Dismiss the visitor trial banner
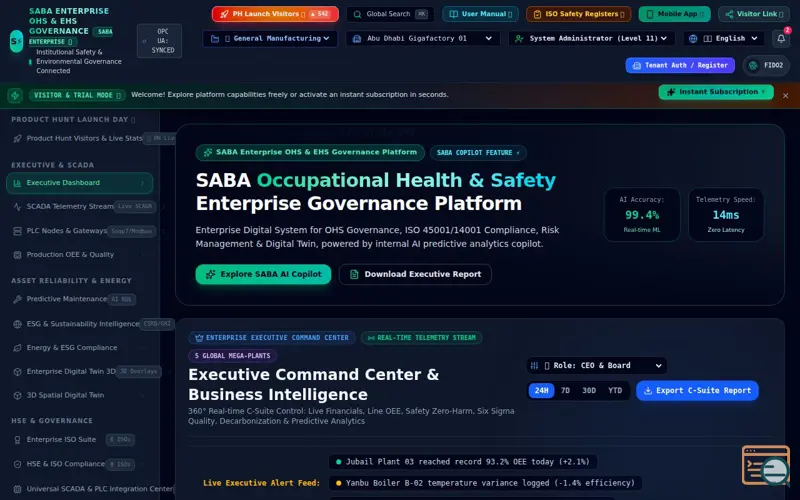This screenshot has height=500, width=800. pyautogui.click(x=785, y=95)
